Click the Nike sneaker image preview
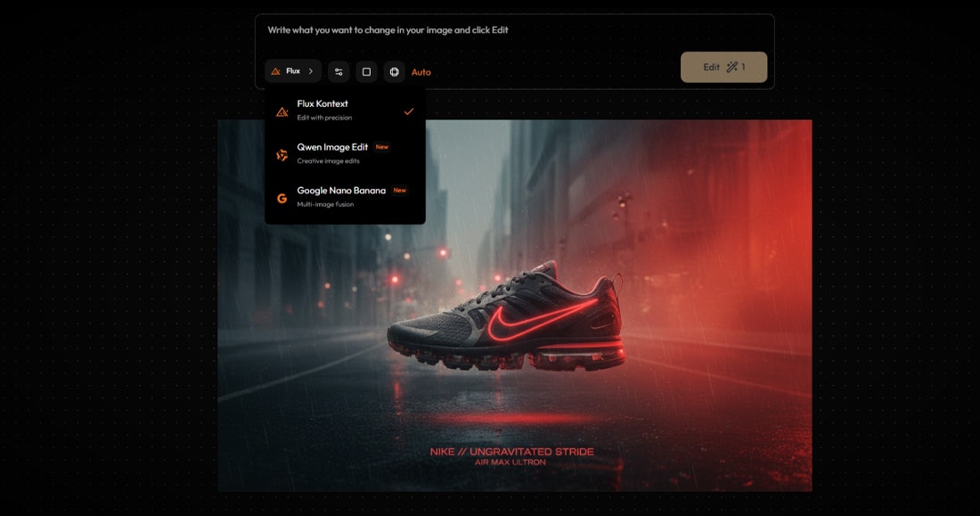This screenshot has width=980, height=516. pos(514,305)
